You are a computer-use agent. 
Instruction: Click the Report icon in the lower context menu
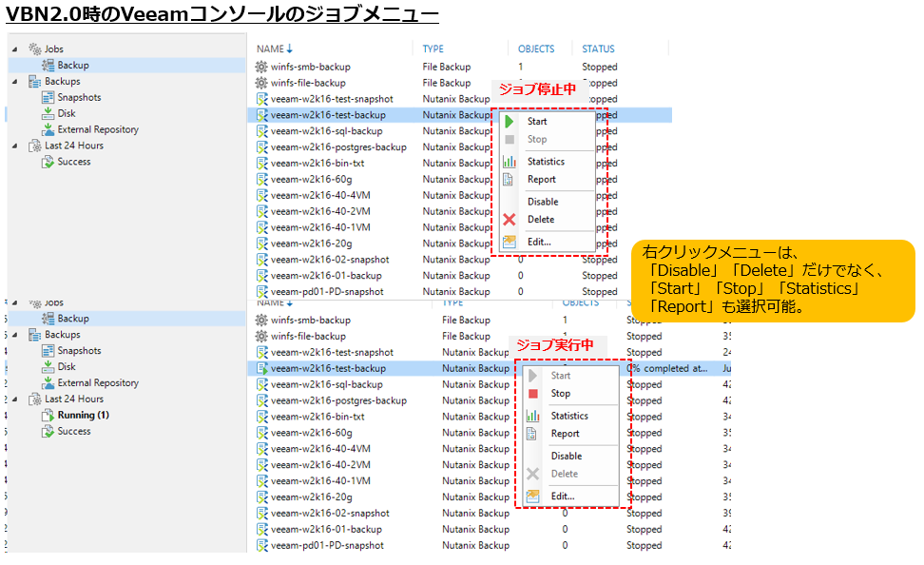pyautogui.click(x=531, y=434)
